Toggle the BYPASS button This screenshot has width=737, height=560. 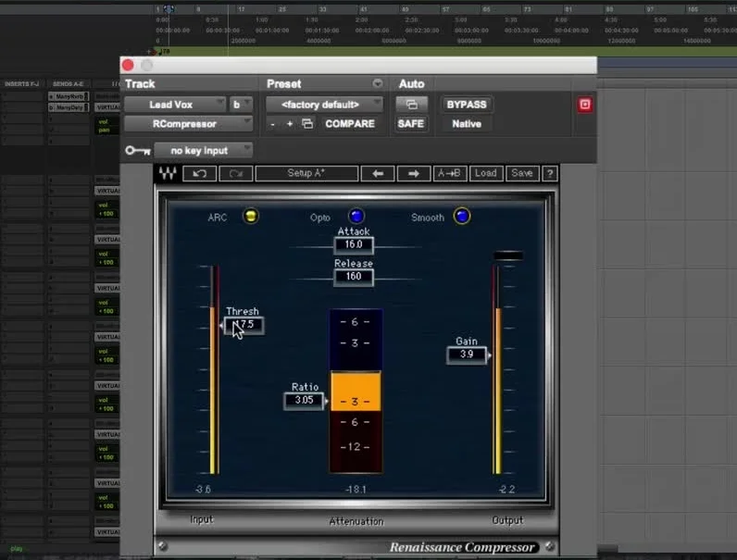click(467, 105)
